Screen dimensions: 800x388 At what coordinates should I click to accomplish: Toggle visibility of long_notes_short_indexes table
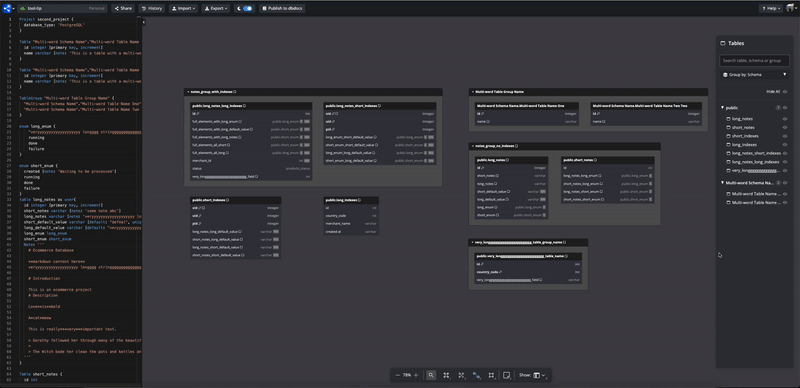click(x=785, y=153)
